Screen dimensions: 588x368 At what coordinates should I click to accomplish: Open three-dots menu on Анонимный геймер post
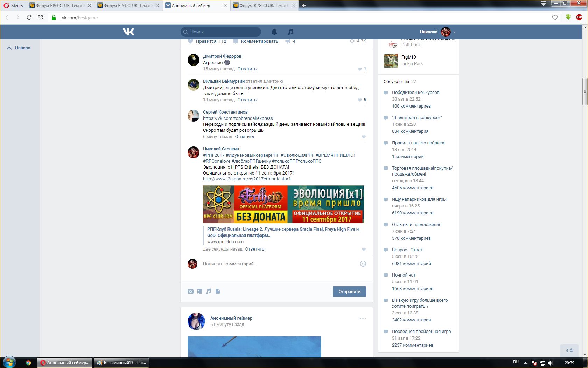363,319
